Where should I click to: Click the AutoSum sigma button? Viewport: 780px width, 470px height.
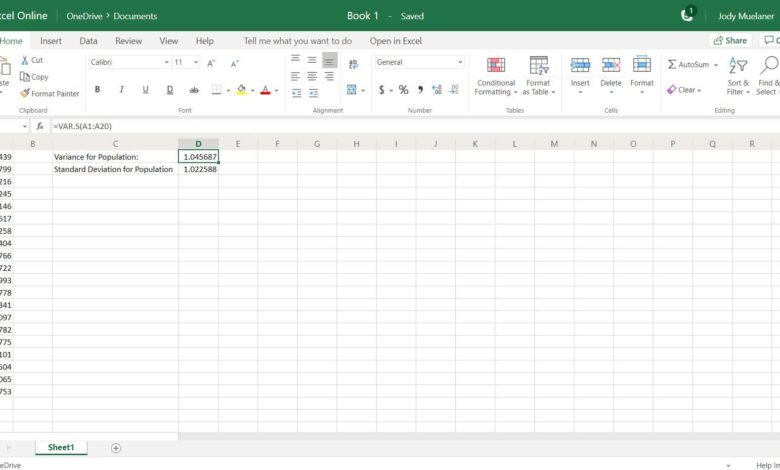688,64
